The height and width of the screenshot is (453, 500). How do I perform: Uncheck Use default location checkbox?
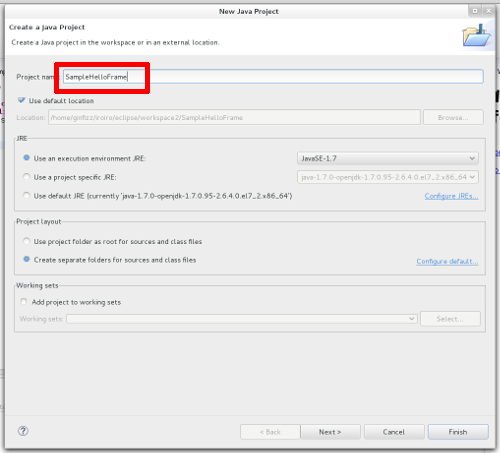click(22, 100)
